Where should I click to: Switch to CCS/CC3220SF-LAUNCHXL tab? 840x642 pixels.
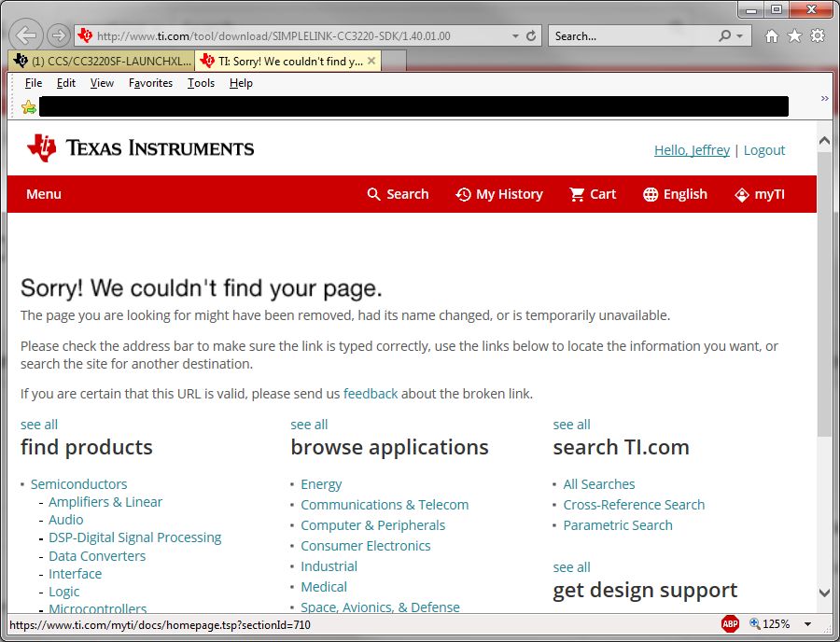click(x=103, y=61)
